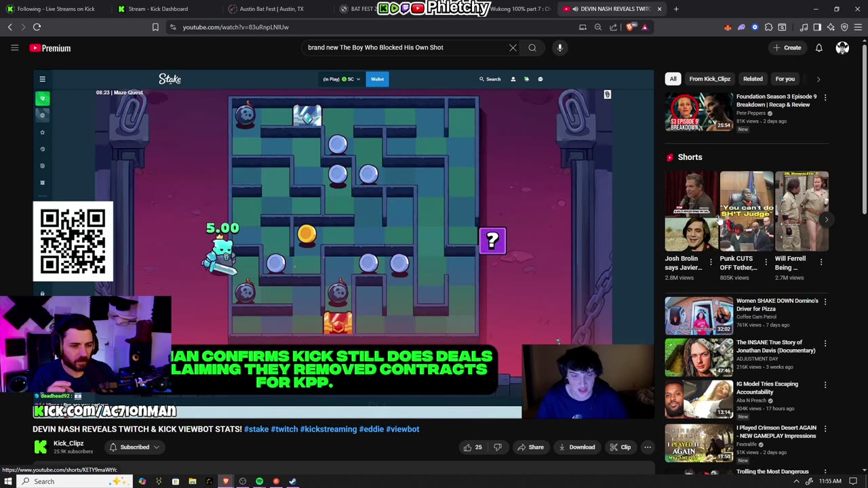Show hidden system tray icons chevron
This screenshot has width=868, height=488.
click(x=796, y=481)
